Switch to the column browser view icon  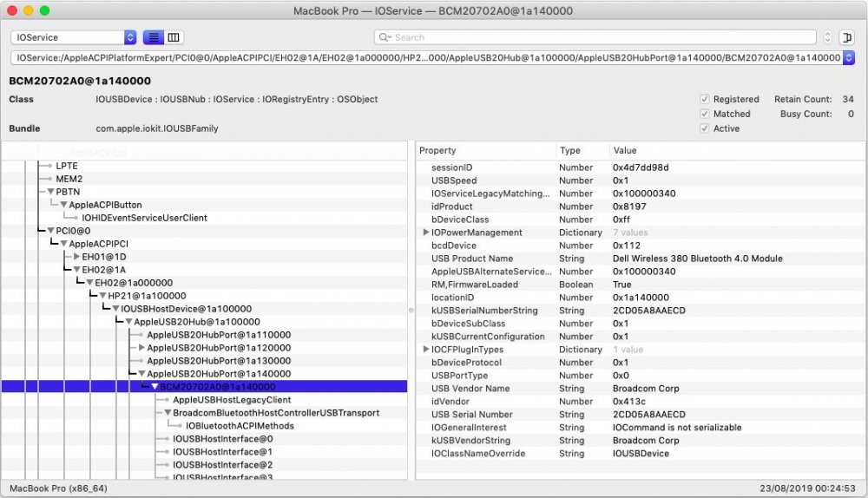coord(174,37)
